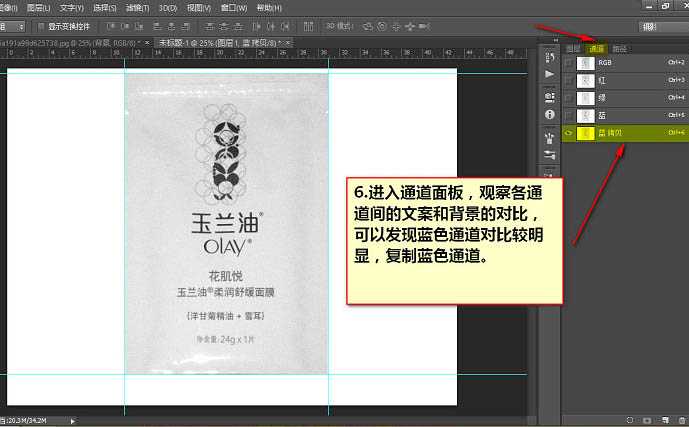Click the create new channel icon
The width and height of the screenshot is (689, 427).
pos(664,420)
